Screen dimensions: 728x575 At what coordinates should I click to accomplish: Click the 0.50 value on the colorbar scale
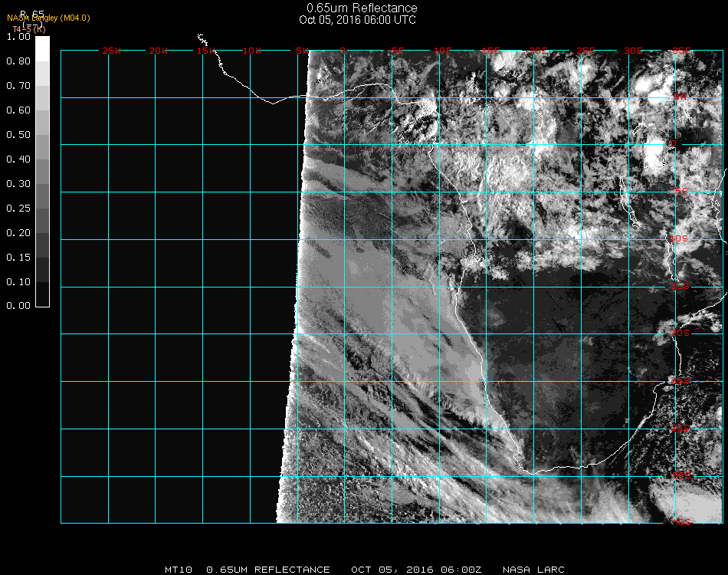[18, 135]
